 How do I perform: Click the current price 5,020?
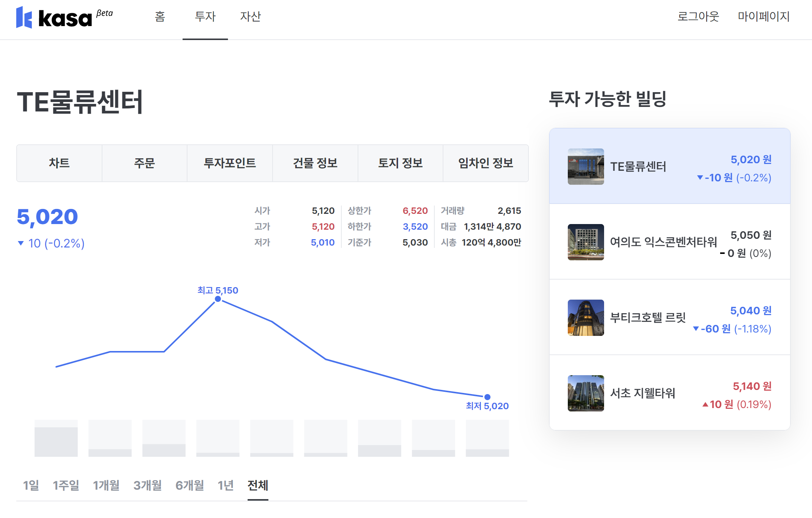pyautogui.click(x=47, y=217)
